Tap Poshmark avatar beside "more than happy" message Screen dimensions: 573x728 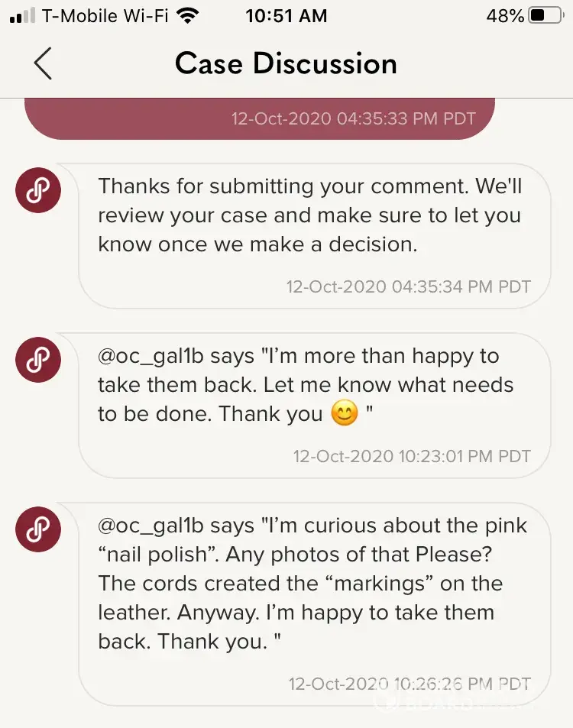[x=37, y=359]
